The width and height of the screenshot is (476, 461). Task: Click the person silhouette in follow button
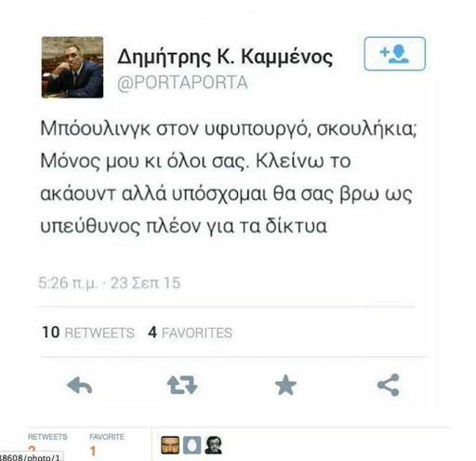[399, 55]
